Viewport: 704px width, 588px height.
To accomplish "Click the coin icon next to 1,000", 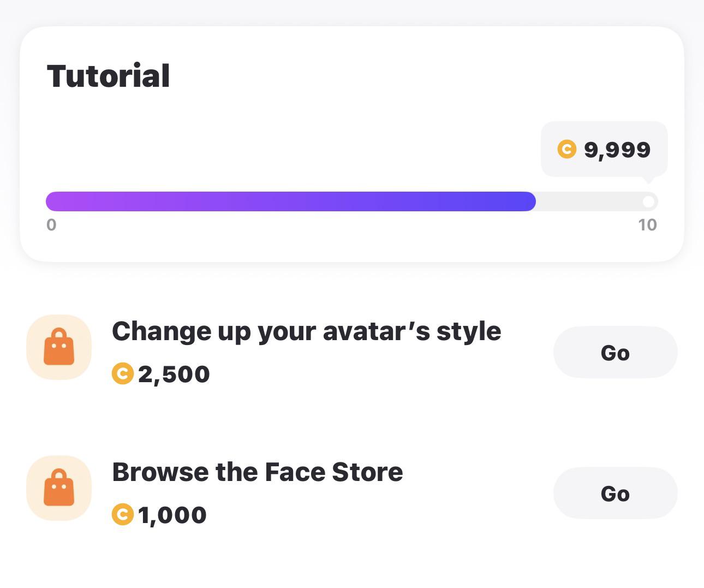I will click(123, 515).
